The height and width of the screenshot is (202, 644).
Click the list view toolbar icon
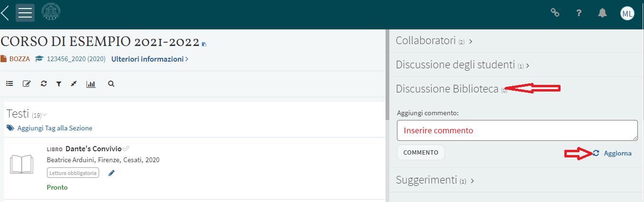[9, 84]
